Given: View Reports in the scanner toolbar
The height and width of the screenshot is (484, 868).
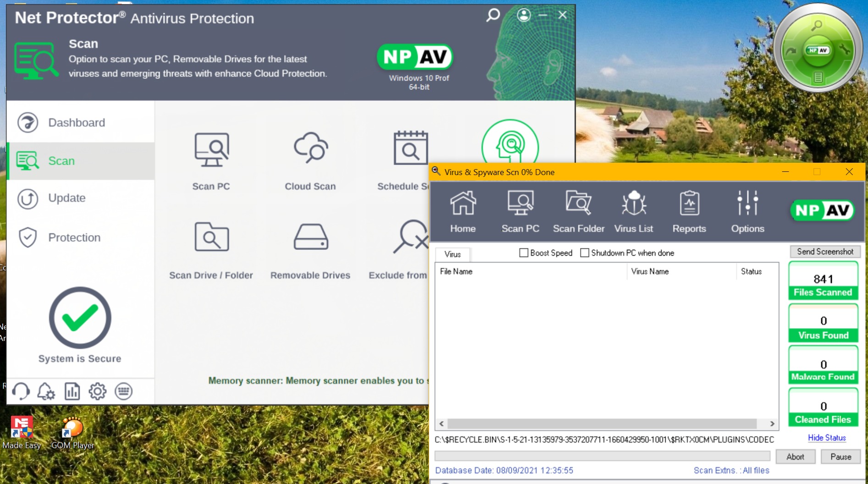Looking at the screenshot, I should coord(689,211).
